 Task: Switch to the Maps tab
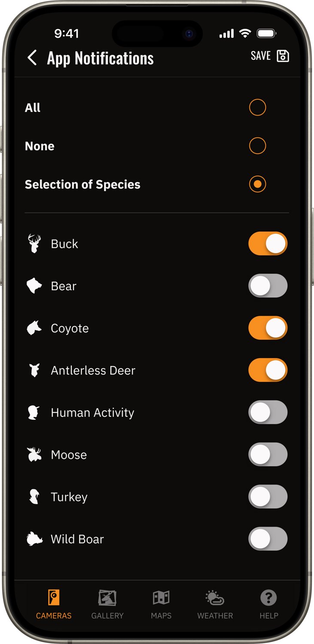(161, 604)
